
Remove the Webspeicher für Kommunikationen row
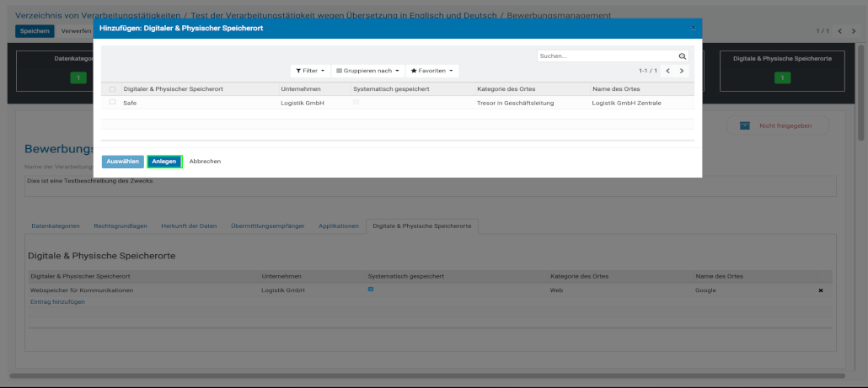pos(820,290)
